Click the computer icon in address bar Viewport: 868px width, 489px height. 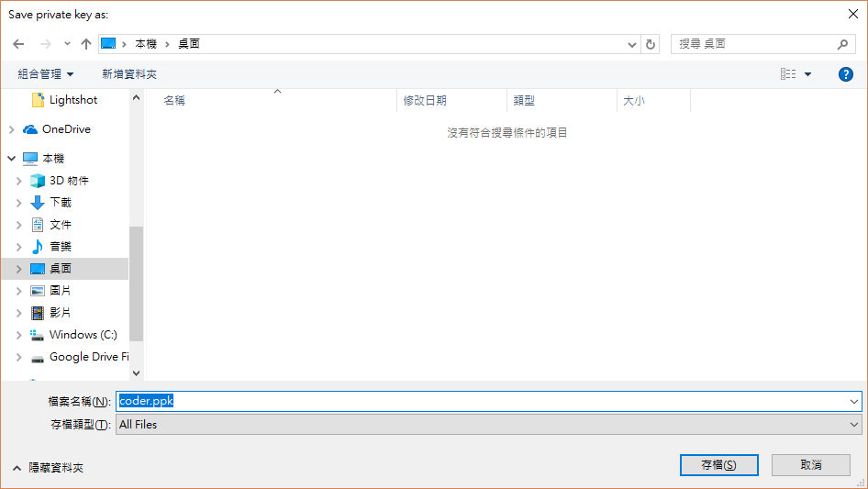click(108, 44)
